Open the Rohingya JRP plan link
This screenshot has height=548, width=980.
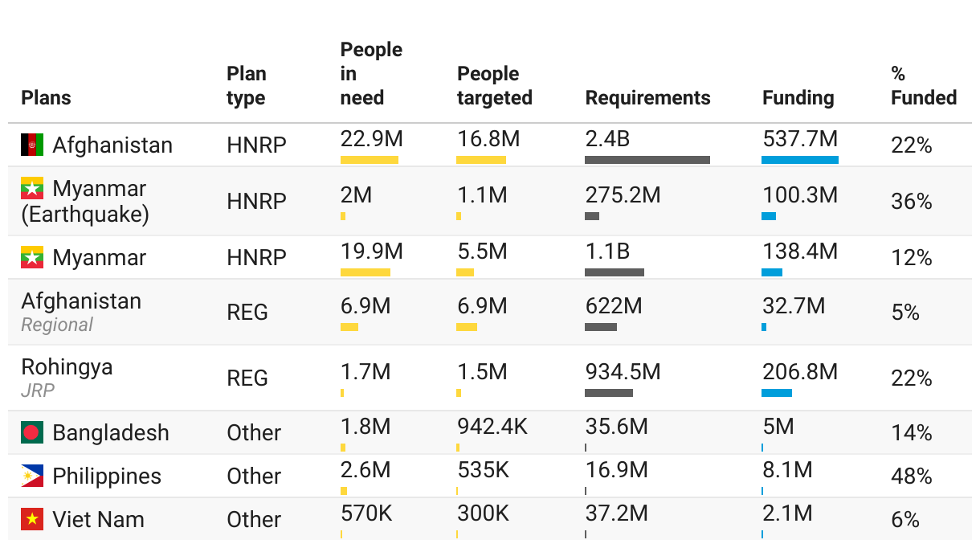(x=67, y=367)
